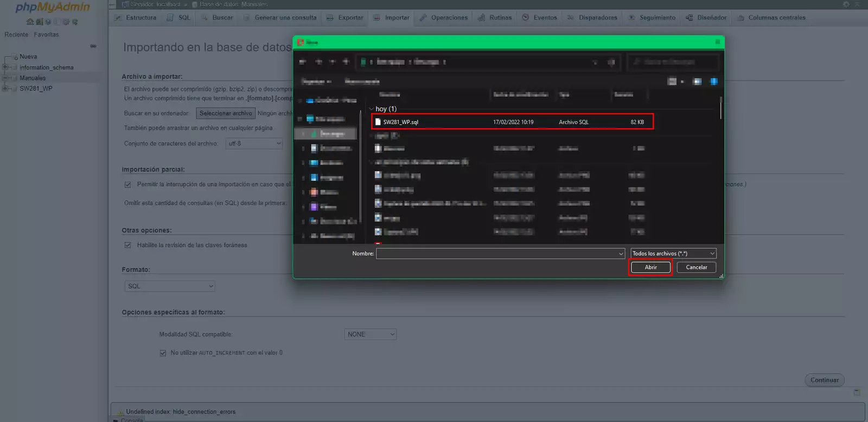The width and height of the screenshot is (868, 422).
Task: Switch to the Exportar tab
Action: (x=345, y=18)
